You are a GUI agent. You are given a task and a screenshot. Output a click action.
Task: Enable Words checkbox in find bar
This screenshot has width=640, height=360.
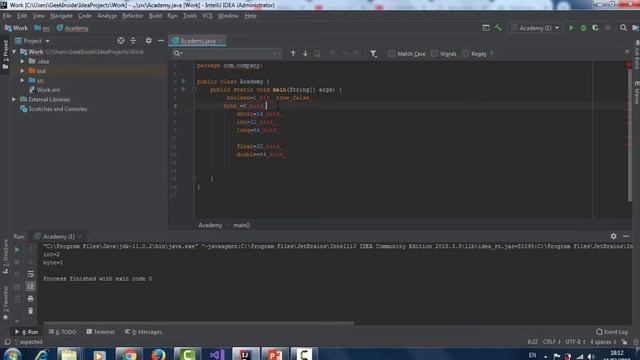pos(434,53)
